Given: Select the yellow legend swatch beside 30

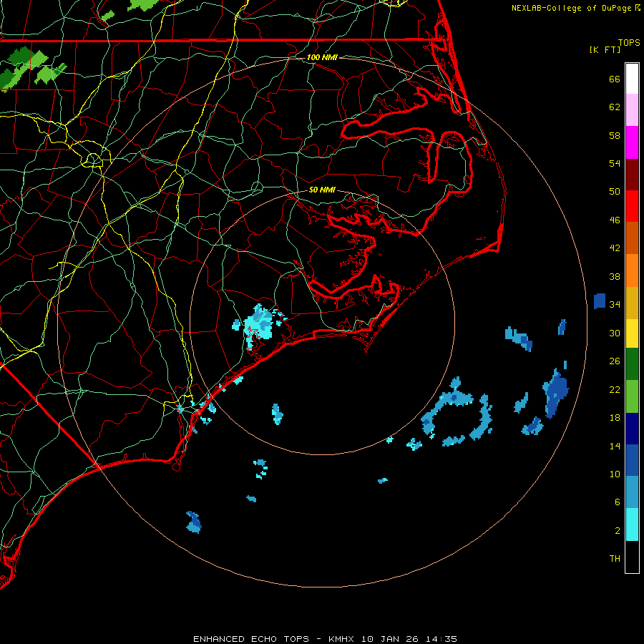Looking at the screenshot, I should (x=632, y=333).
